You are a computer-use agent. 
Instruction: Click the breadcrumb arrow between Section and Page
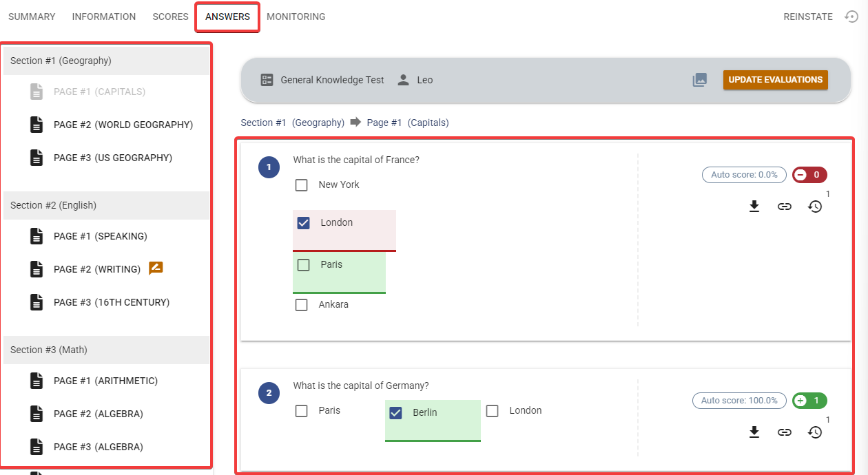355,123
